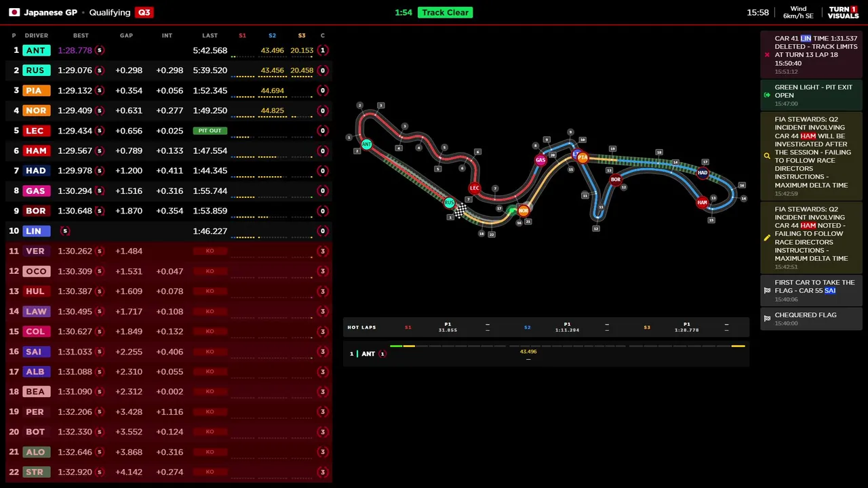The width and height of the screenshot is (868, 488).
Task: Select the LEC car marker on track map
Action: (x=475, y=188)
